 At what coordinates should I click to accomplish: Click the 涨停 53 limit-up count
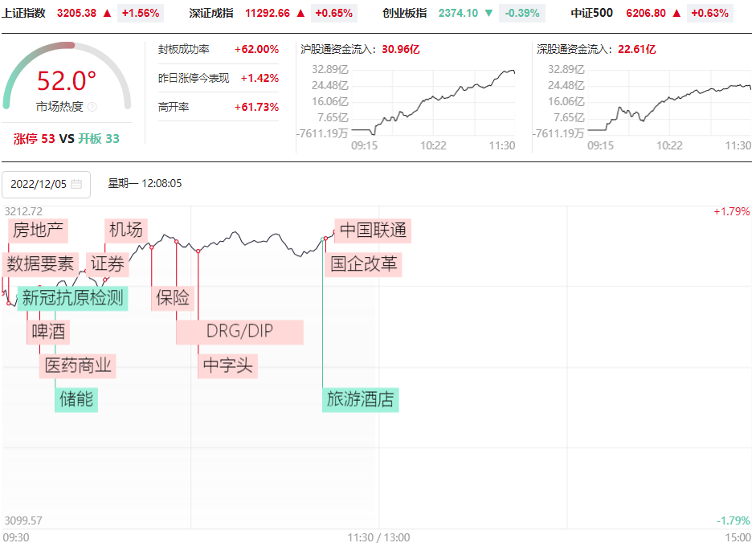[35, 138]
